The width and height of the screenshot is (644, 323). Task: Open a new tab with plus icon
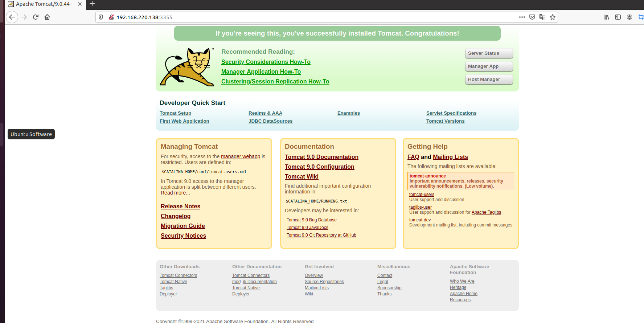[x=92, y=4]
